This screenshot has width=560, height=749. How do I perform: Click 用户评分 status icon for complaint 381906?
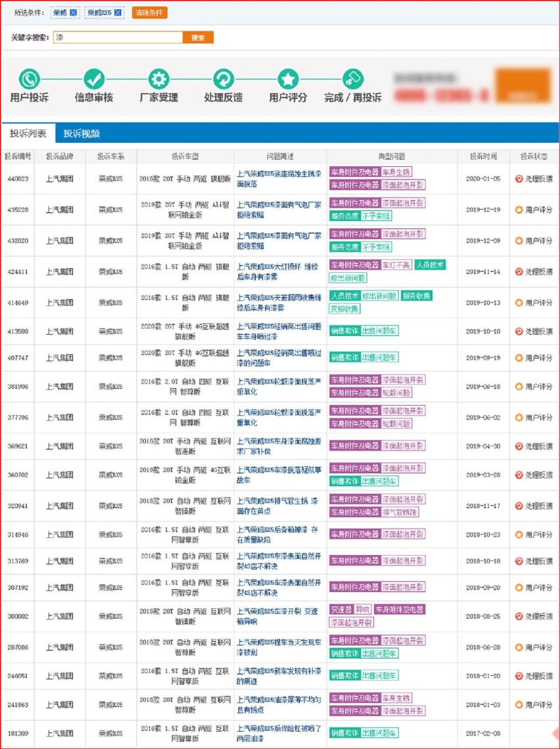[519, 387]
